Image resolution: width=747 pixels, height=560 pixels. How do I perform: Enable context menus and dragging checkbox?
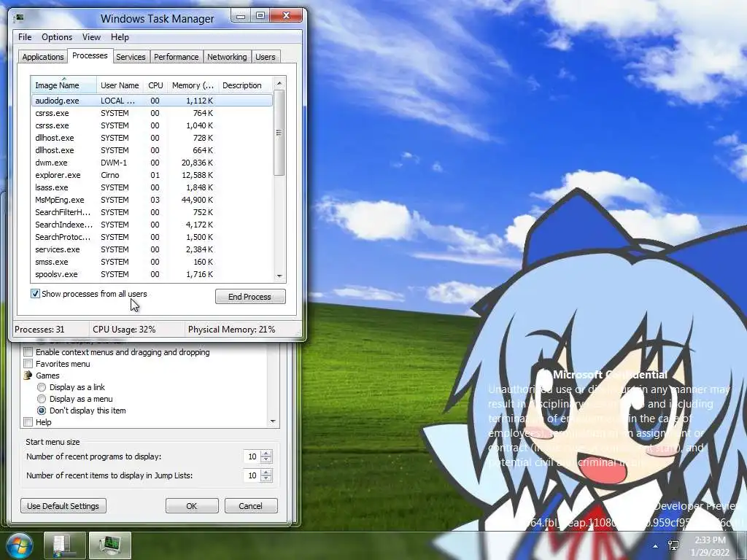coord(28,352)
